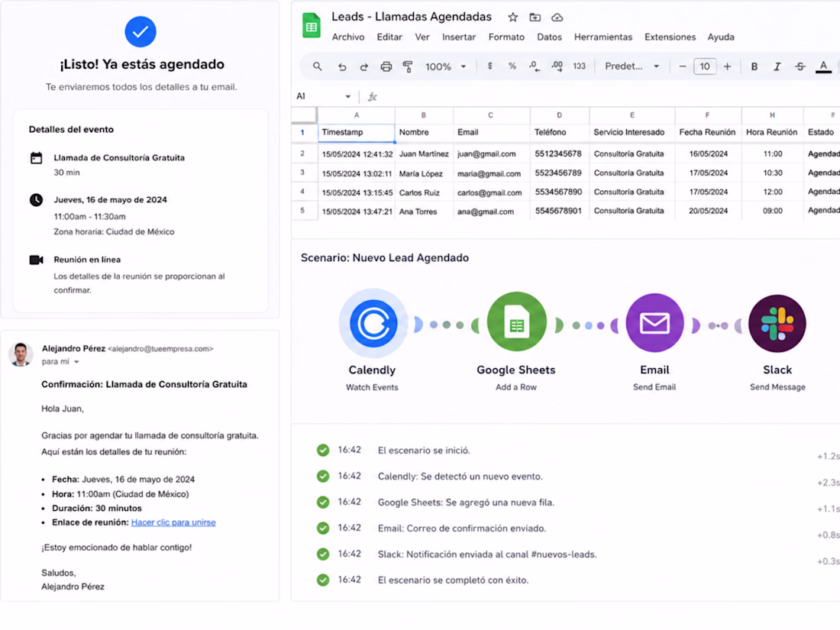The width and height of the screenshot is (840, 630).
Task: Click the blue confirmation checkmark icon
Action: [x=141, y=31]
